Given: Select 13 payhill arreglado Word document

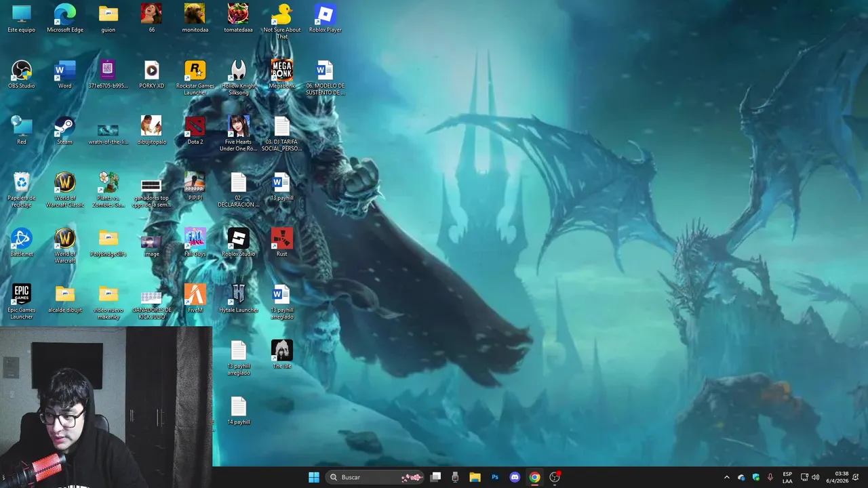Looking at the screenshot, I should coord(282,302).
